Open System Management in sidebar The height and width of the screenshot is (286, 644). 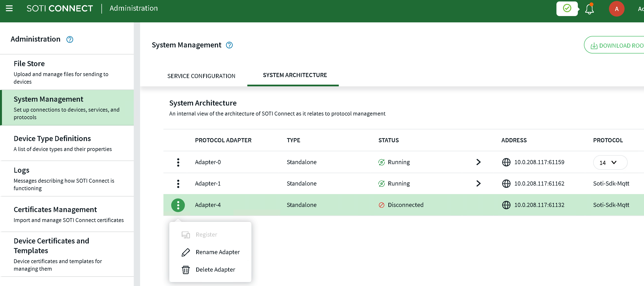click(x=67, y=108)
